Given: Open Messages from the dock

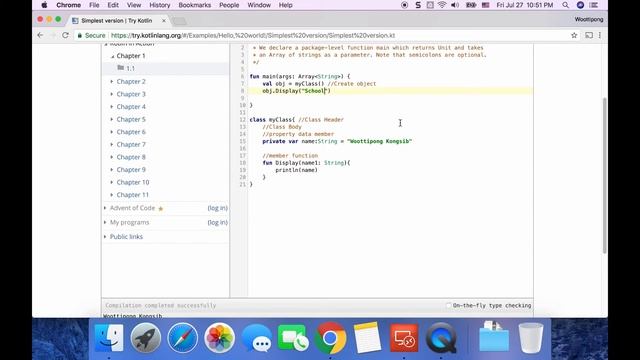Looking at the screenshot, I should (256, 338).
